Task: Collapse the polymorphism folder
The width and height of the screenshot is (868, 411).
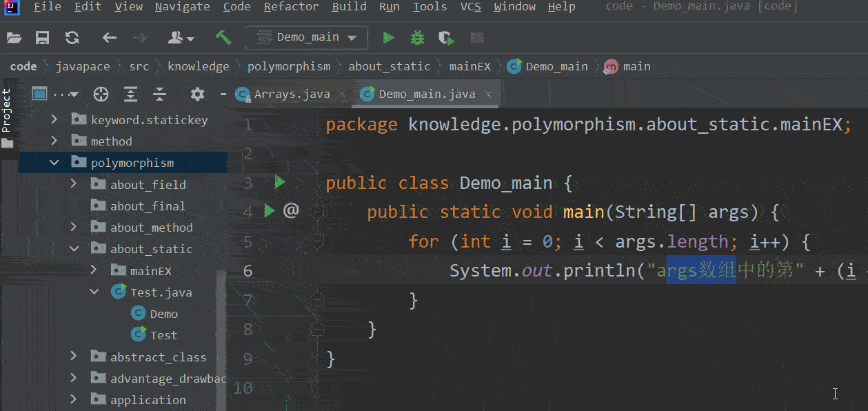Action: click(54, 163)
